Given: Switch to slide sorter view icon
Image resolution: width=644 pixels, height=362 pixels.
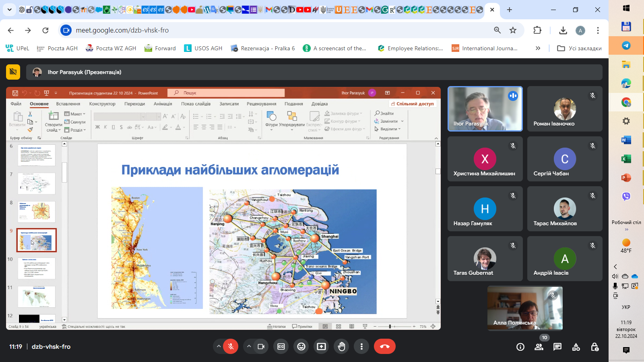Looking at the screenshot, I should point(339,327).
